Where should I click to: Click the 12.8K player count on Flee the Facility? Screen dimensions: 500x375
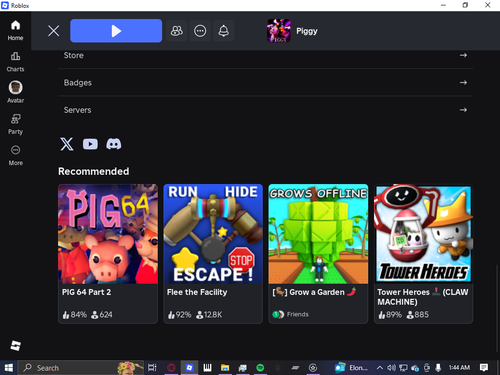(x=209, y=315)
